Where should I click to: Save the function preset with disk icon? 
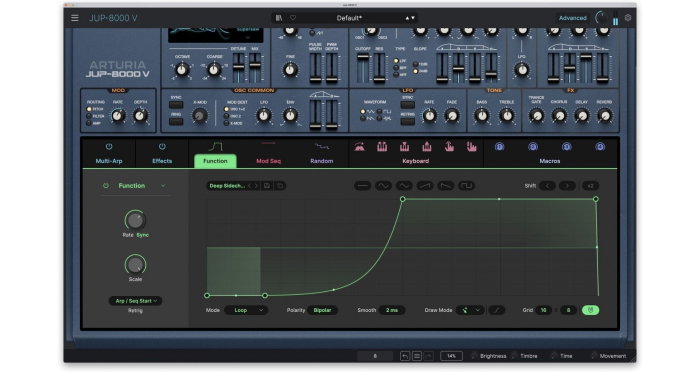(x=267, y=186)
